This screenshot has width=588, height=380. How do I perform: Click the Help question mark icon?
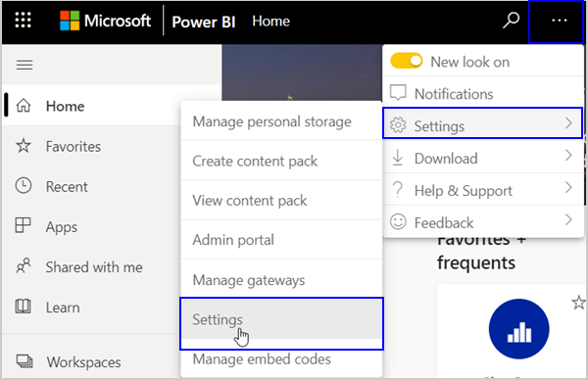pyautogui.click(x=398, y=190)
